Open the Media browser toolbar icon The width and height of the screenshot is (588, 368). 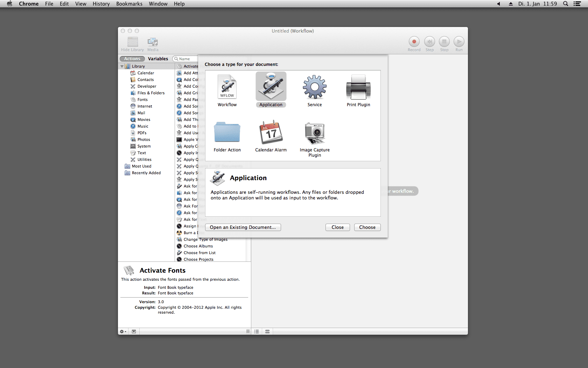pos(153,42)
